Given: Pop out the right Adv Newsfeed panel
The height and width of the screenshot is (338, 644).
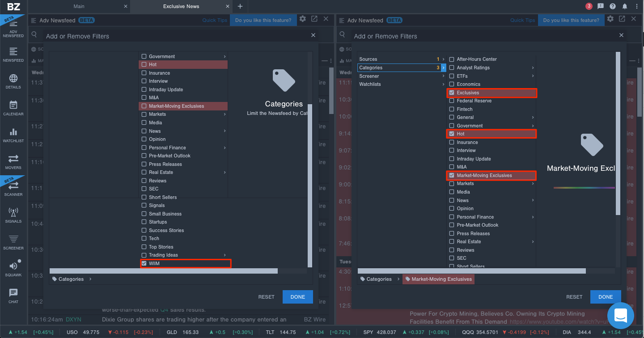Looking at the screenshot, I should (622, 19).
